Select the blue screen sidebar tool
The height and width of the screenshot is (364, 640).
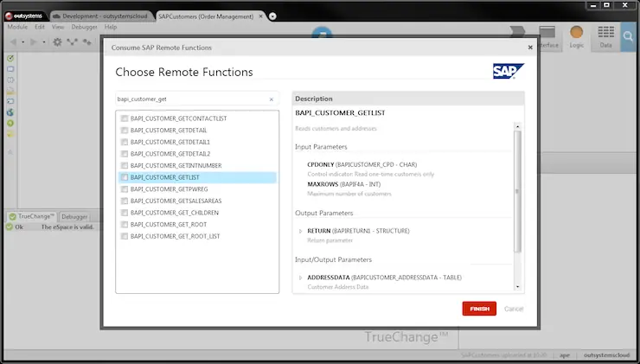click(10, 69)
